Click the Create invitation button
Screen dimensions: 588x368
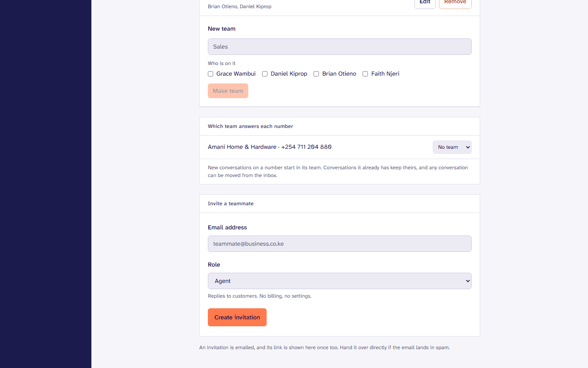tap(237, 317)
